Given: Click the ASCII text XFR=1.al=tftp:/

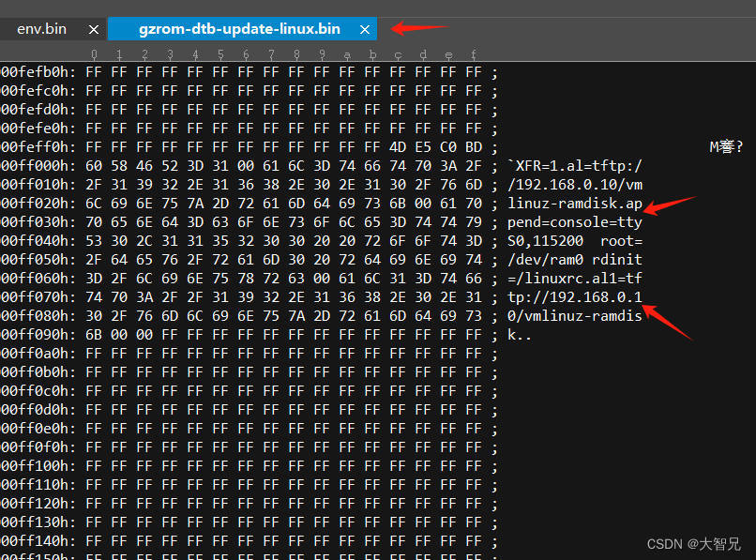Looking at the screenshot, I should [577, 165].
